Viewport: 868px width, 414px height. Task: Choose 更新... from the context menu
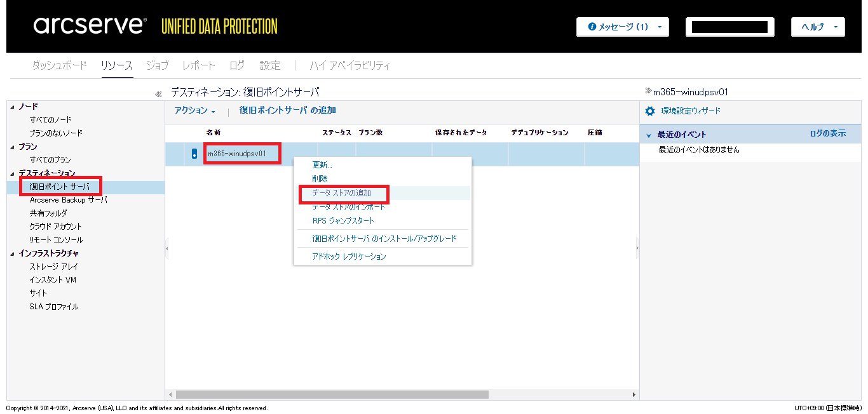[x=322, y=165]
